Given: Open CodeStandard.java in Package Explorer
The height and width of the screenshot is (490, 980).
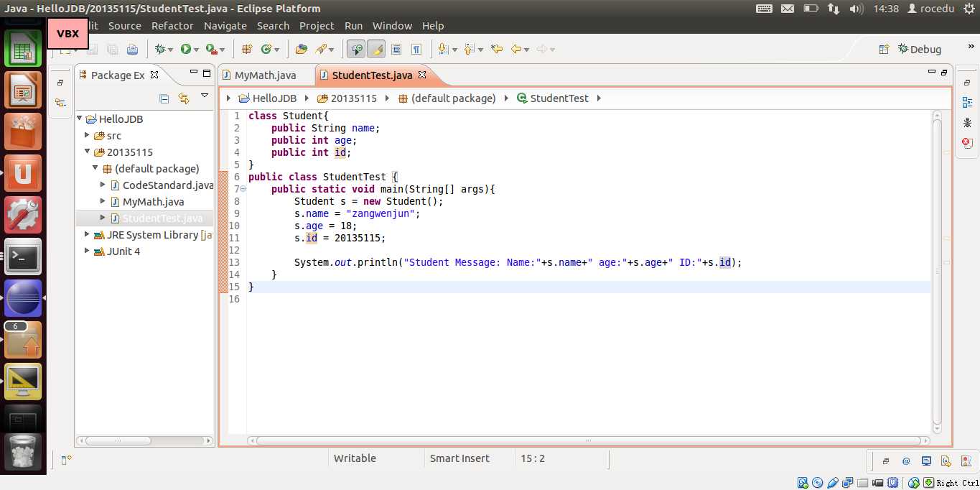Looking at the screenshot, I should (x=167, y=185).
